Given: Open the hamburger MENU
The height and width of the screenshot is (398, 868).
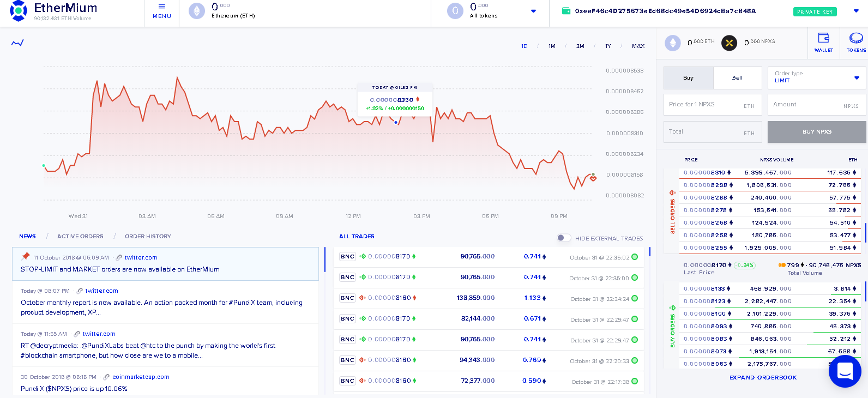Looking at the screenshot, I should [x=162, y=11].
